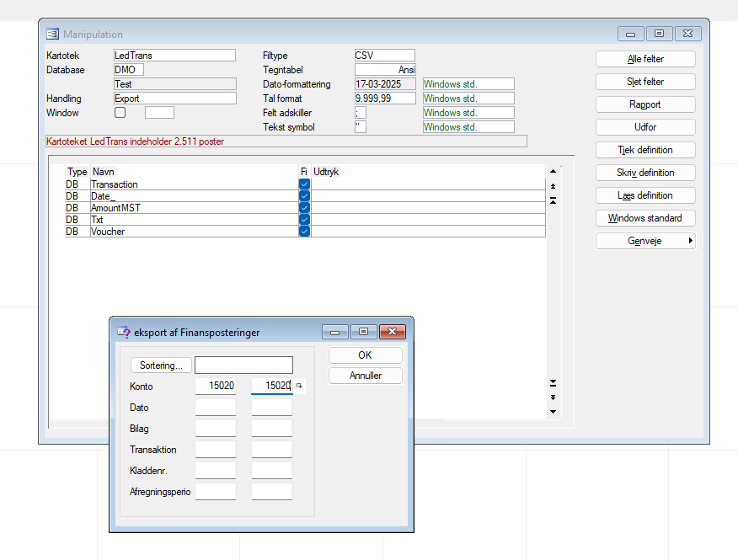Screen dimensions: 738x560
Task: Click the scroll up one line arrow
Action: [x=553, y=171]
